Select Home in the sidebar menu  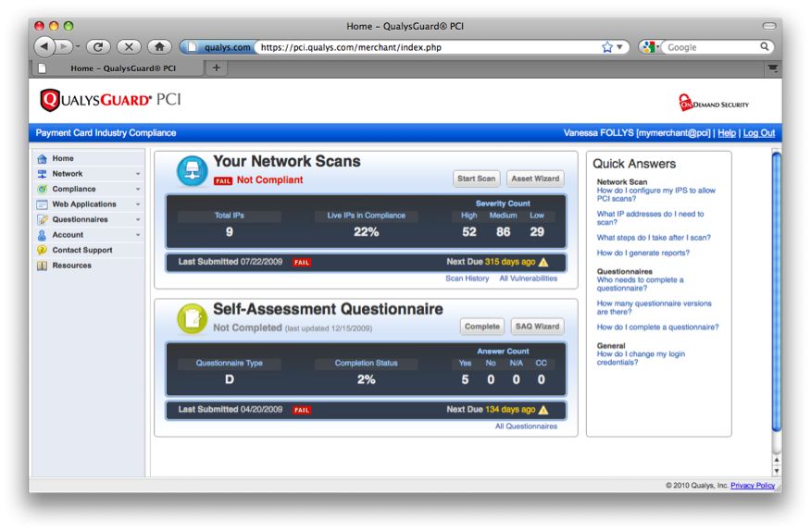pos(89,159)
